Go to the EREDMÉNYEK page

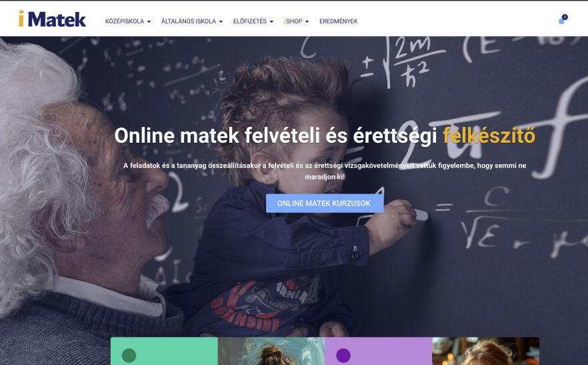pyautogui.click(x=338, y=21)
